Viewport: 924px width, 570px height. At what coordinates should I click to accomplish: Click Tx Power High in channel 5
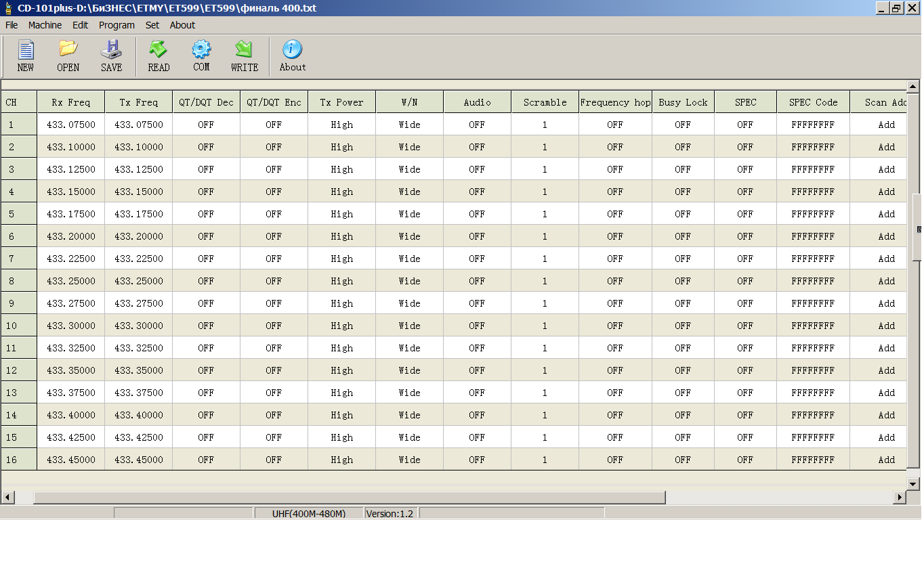tap(342, 214)
